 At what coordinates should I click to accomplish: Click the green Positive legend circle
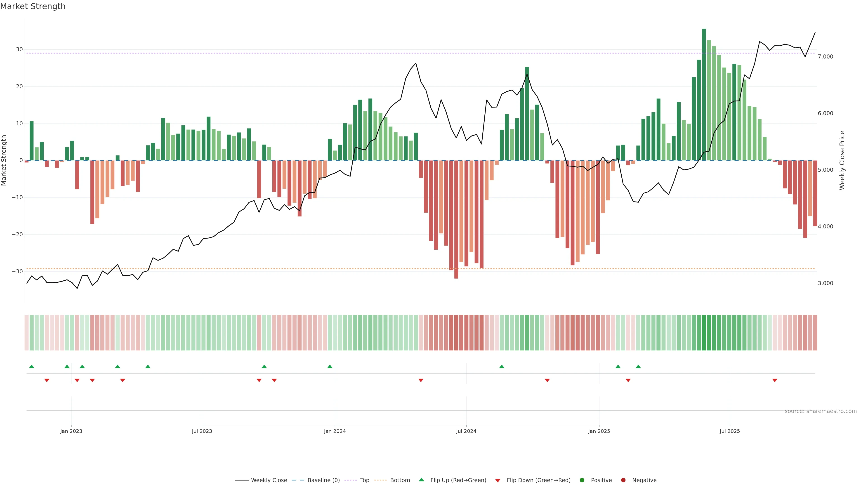(x=582, y=480)
